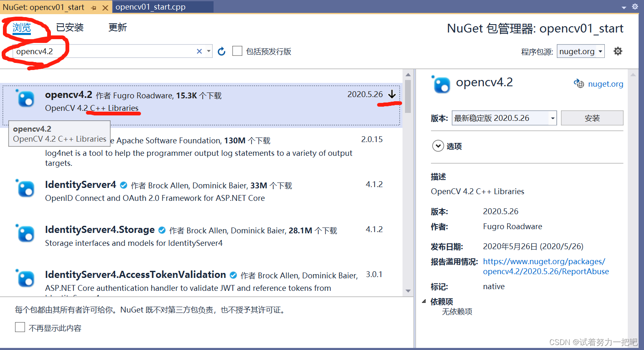Open the nuget.org link
The image size is (644, 350).
(x=606, y=84)
